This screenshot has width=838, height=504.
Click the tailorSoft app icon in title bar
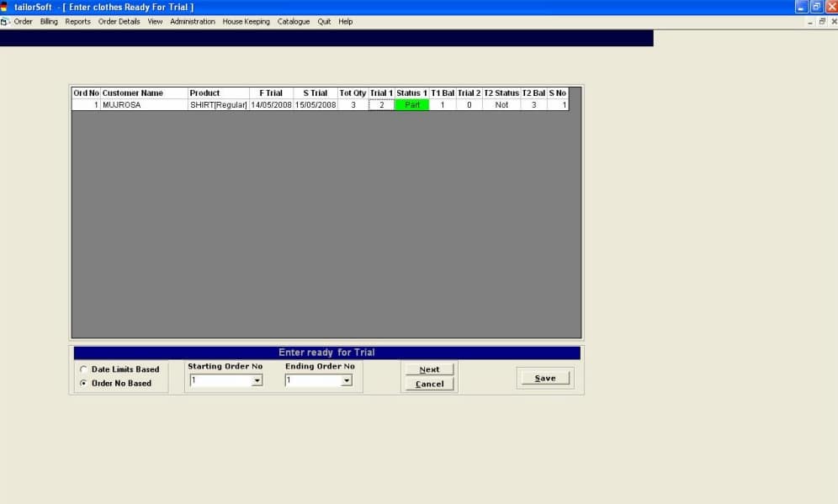click(x=5, y=7)
